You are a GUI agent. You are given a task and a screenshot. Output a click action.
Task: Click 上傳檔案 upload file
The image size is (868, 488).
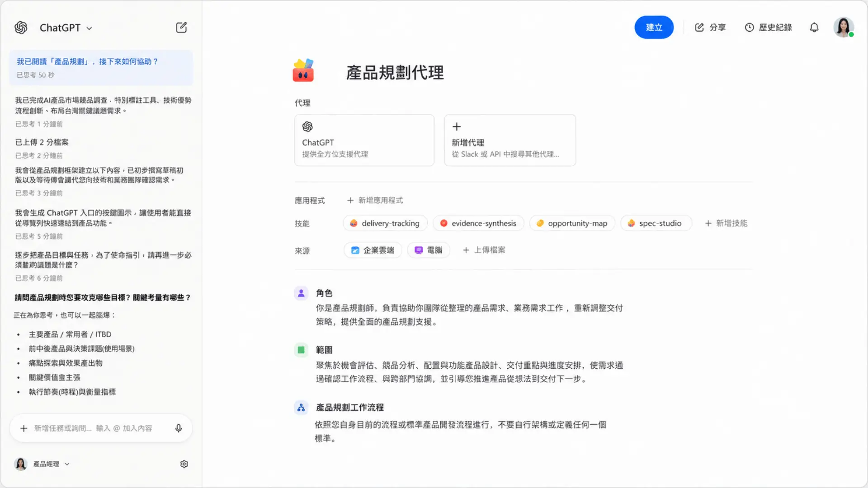[x=484, y=250]
